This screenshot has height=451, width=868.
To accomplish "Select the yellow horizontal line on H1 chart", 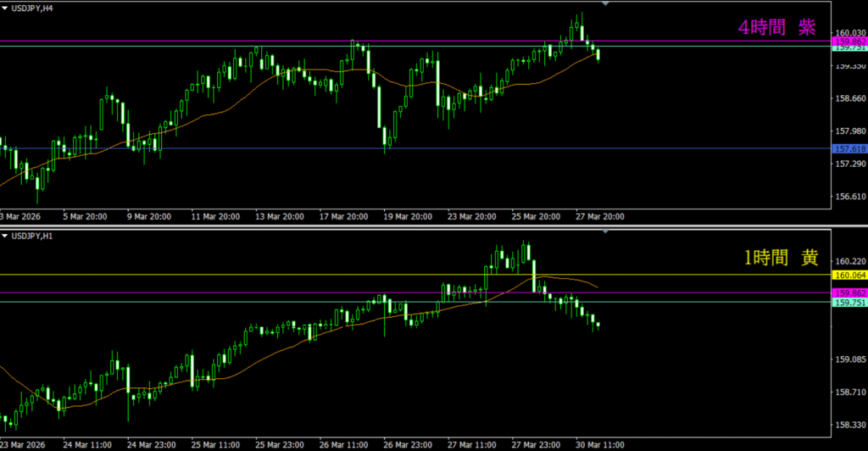I will click(x=254, y=274).
